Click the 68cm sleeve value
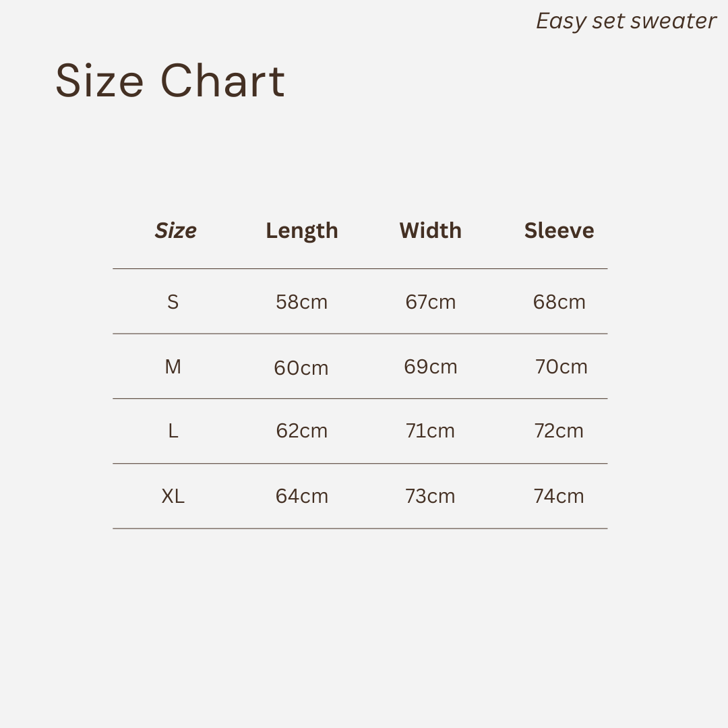The height and width of the screenshot is (728, 728). point(559,302)
